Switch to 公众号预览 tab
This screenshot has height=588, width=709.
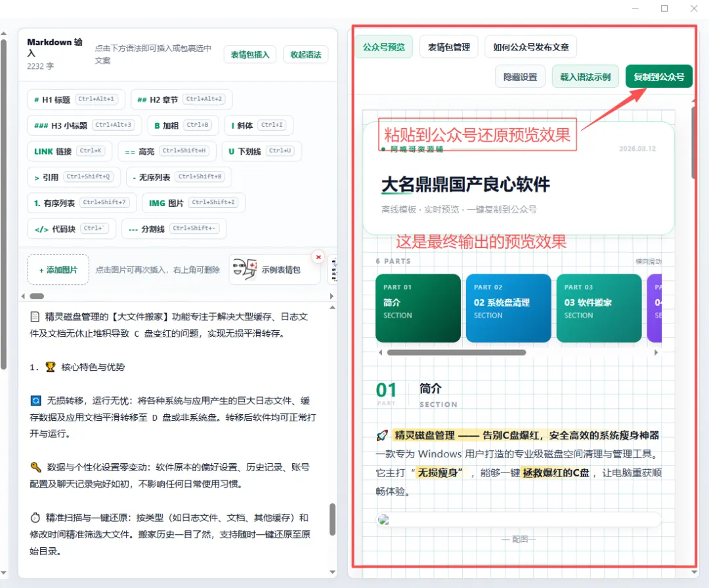[384, 47]
